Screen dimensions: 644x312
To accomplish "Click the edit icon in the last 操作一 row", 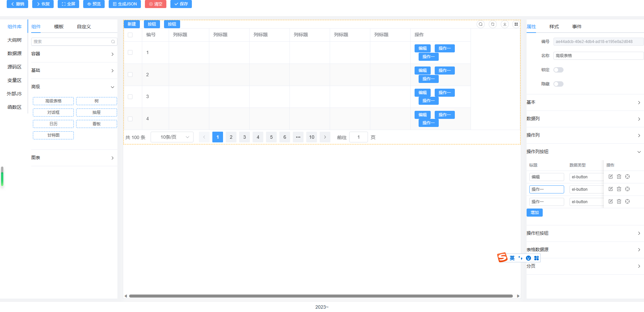I will tap(610, 202).
